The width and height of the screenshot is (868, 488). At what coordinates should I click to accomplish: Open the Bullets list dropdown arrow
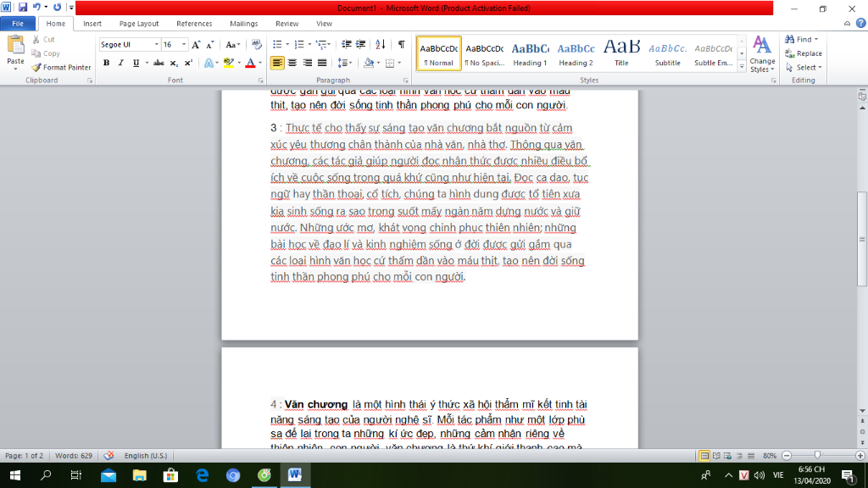click(x=287, y=44)
